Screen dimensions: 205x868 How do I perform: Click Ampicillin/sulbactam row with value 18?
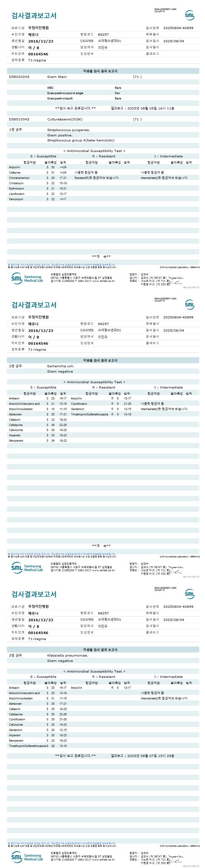click(38, 409)
